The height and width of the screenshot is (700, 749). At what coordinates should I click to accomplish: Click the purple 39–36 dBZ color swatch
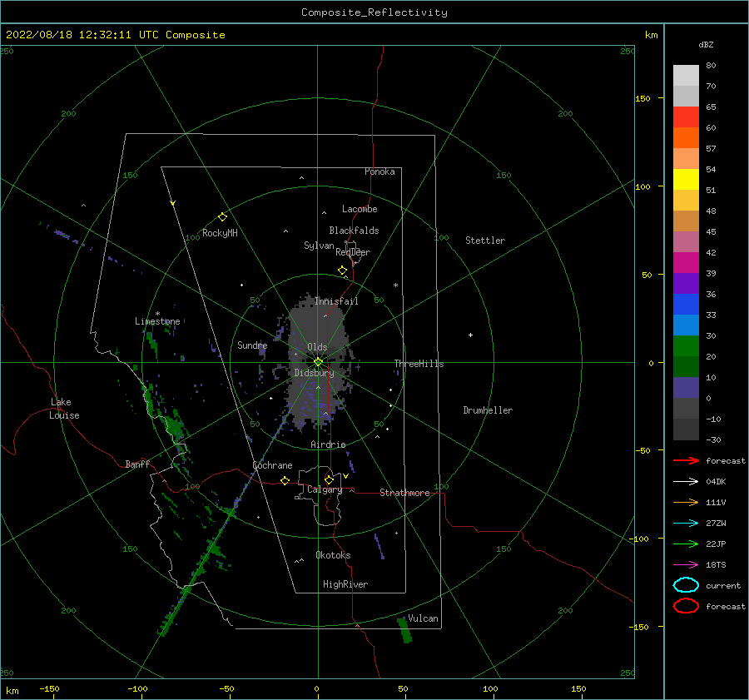click(686, 283)
